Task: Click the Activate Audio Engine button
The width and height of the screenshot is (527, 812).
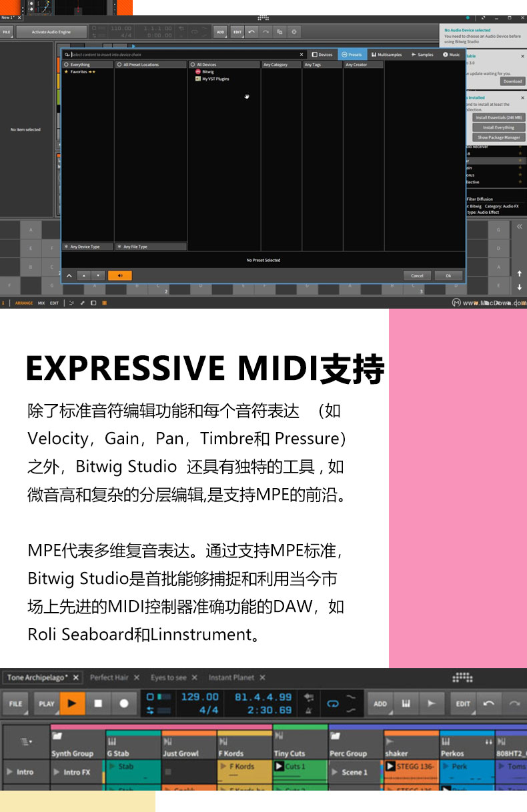Action: [x=52, y=31]
